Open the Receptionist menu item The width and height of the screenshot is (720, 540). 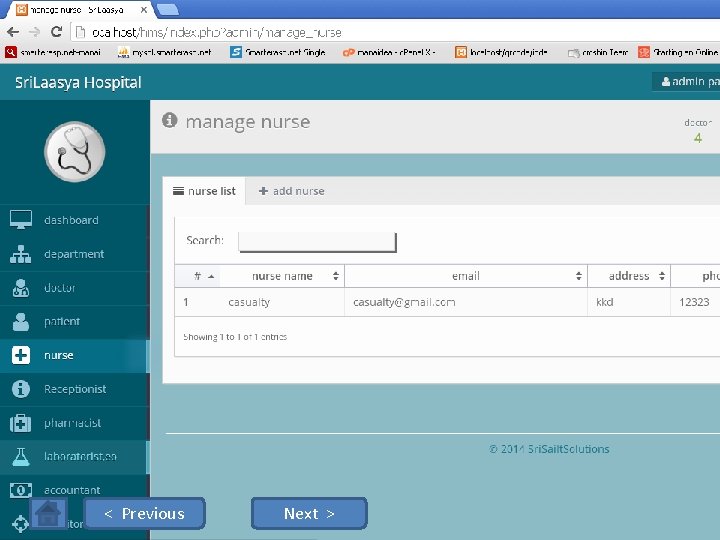(75, 389)
